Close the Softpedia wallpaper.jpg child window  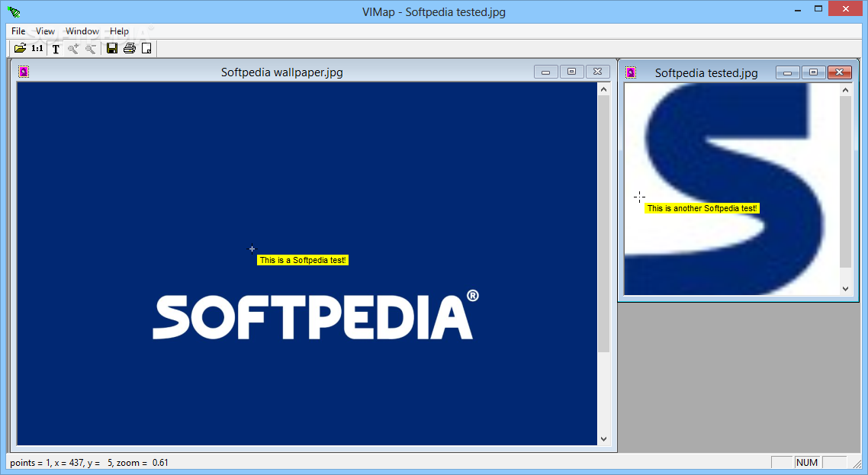[x=597, y=72]
